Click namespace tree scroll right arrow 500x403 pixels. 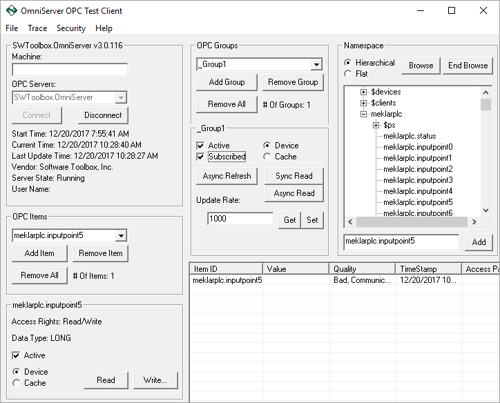474,222
